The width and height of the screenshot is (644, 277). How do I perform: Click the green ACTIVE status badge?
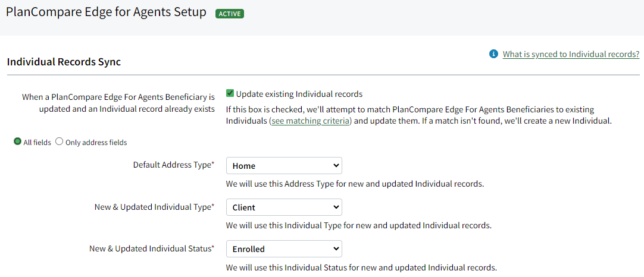click(x=230, y=14)
